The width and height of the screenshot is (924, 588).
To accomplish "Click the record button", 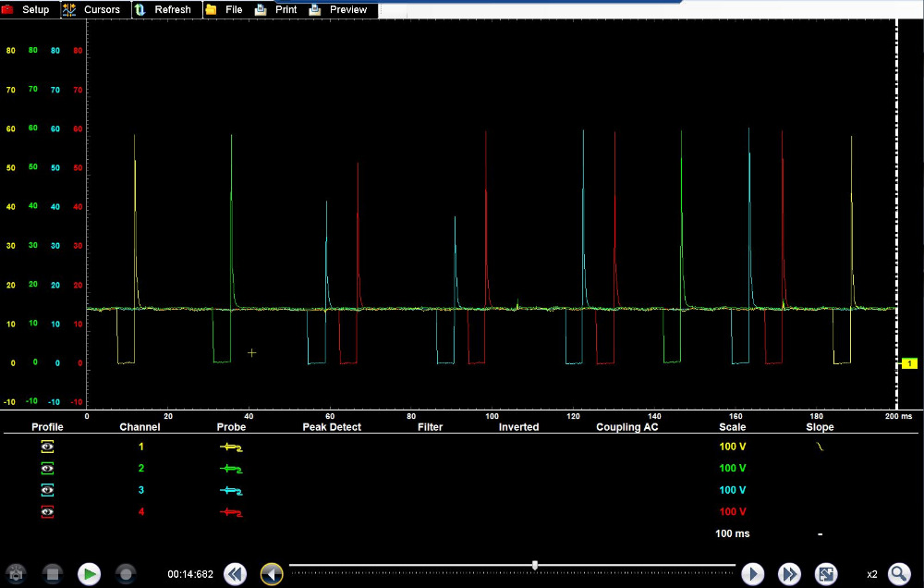I will click(x=126, y=574).
